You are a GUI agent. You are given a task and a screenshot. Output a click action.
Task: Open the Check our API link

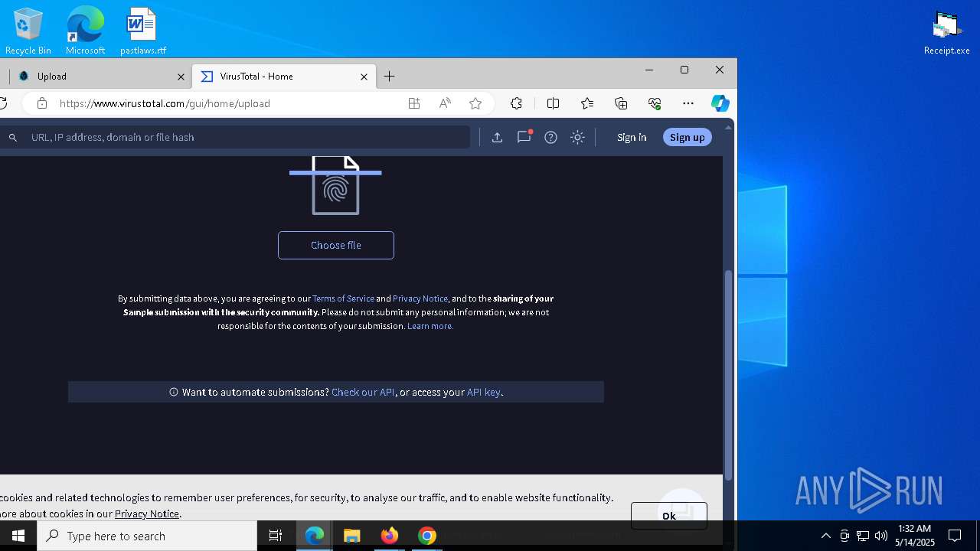point(363,392)
